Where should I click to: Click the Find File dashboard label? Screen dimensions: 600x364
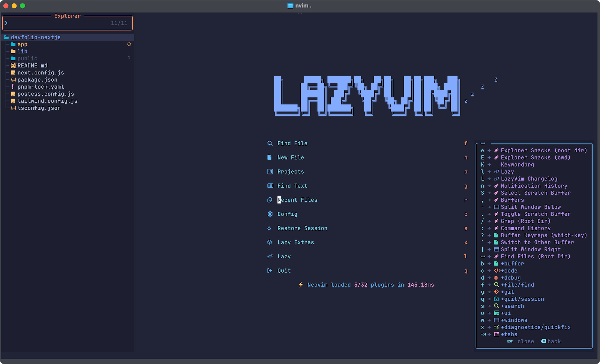click(x=292, y=143)
